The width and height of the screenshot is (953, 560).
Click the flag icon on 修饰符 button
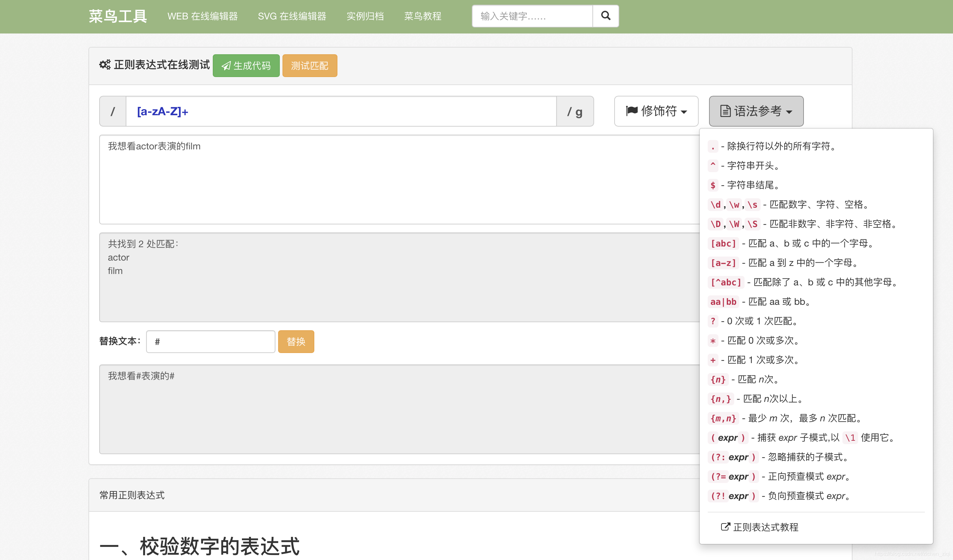coord(632,111)
